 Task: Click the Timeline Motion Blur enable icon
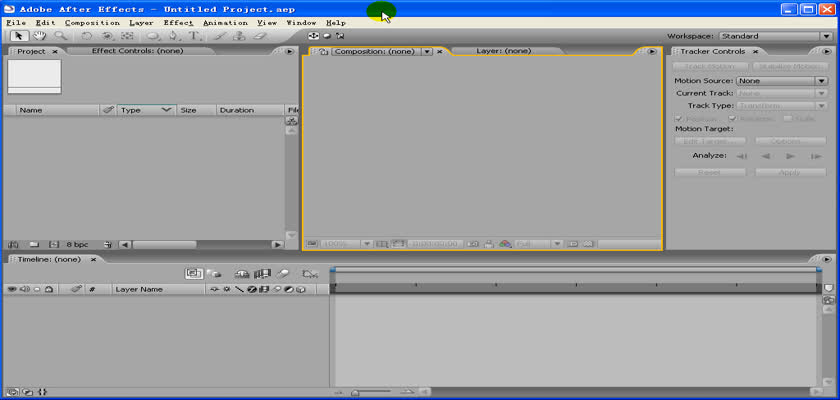coord(283,274)
